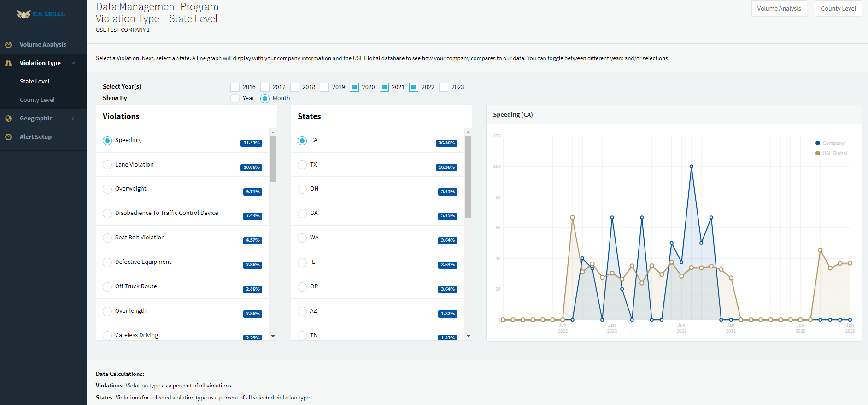Check the 2019 year checkbox
The height and width of the screenshot is (405, 868).
(324, 87)
